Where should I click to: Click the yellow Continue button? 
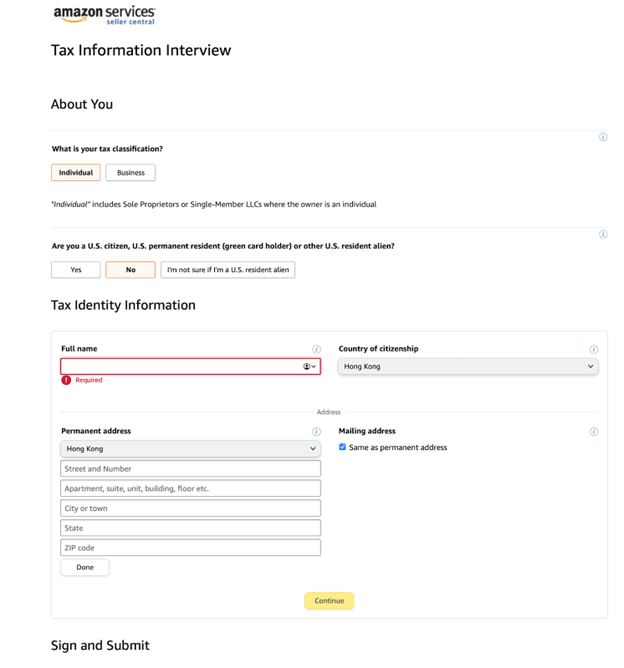(329, 601)
